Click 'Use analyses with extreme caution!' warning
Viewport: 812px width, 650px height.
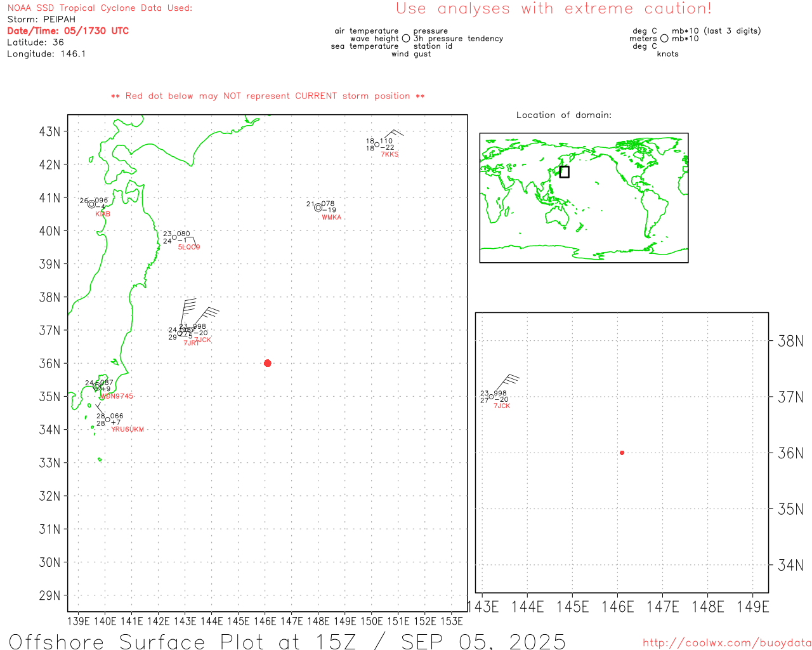click(554, 9)
